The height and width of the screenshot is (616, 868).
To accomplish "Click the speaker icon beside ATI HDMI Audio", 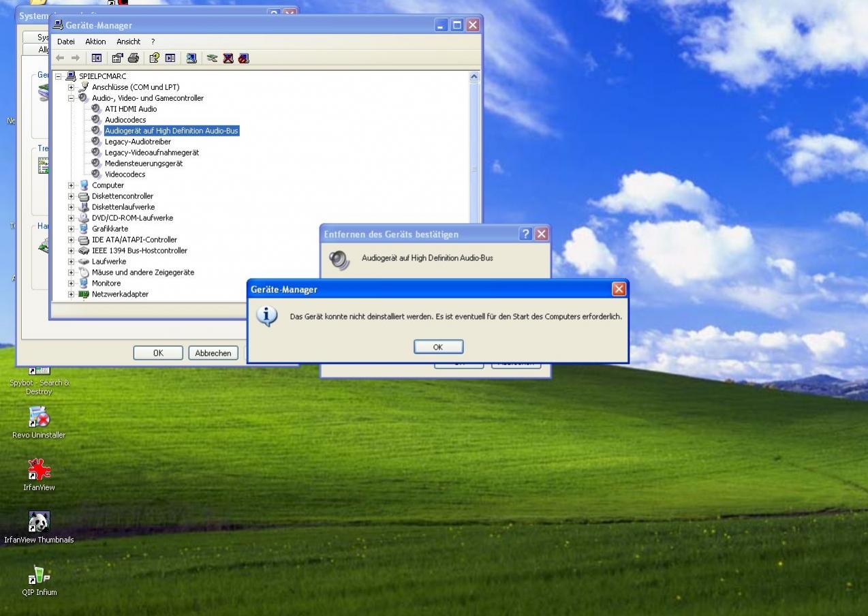I will click(x=96, y=109).
